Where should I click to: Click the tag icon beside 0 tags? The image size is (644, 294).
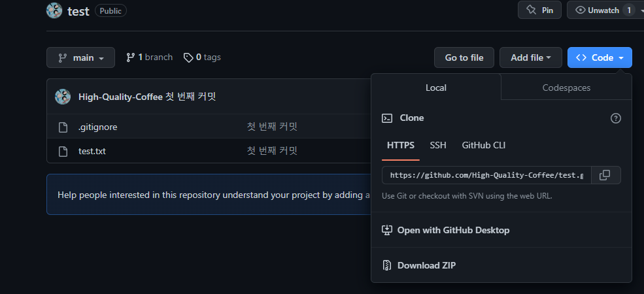(x=188, y=58)
